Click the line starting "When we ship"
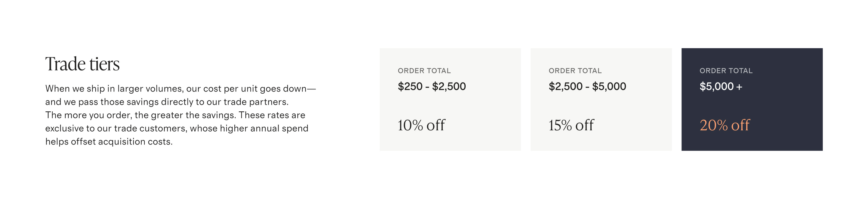Image resolution: width=868 pixels, height=199 pixels. (x=180, y=89)
